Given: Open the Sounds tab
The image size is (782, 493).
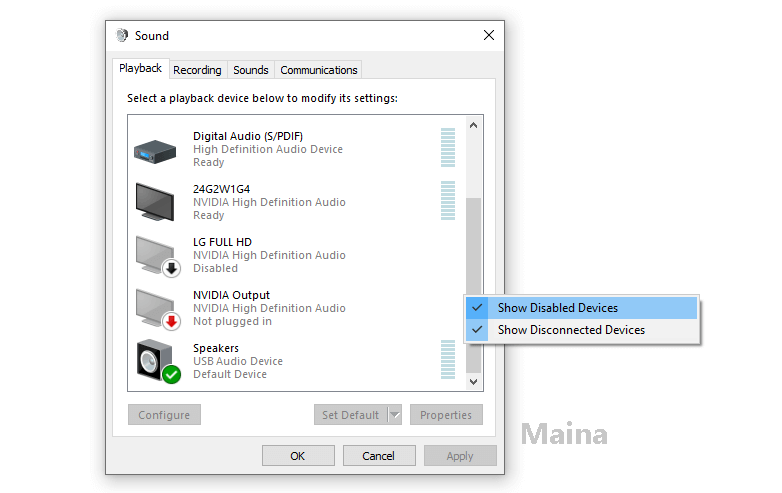Looking at the screenshot, I should pyautogui.click(x=251, y=70).
